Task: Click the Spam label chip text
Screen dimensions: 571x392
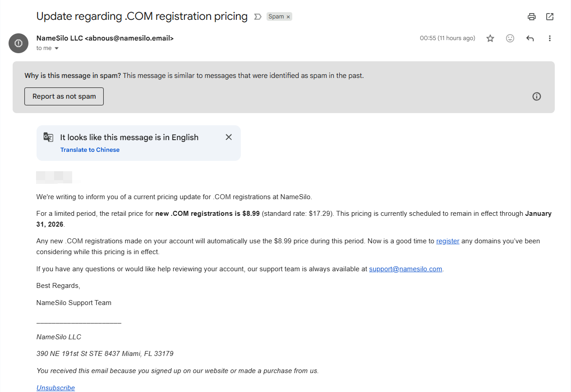Action: (276, 17)
